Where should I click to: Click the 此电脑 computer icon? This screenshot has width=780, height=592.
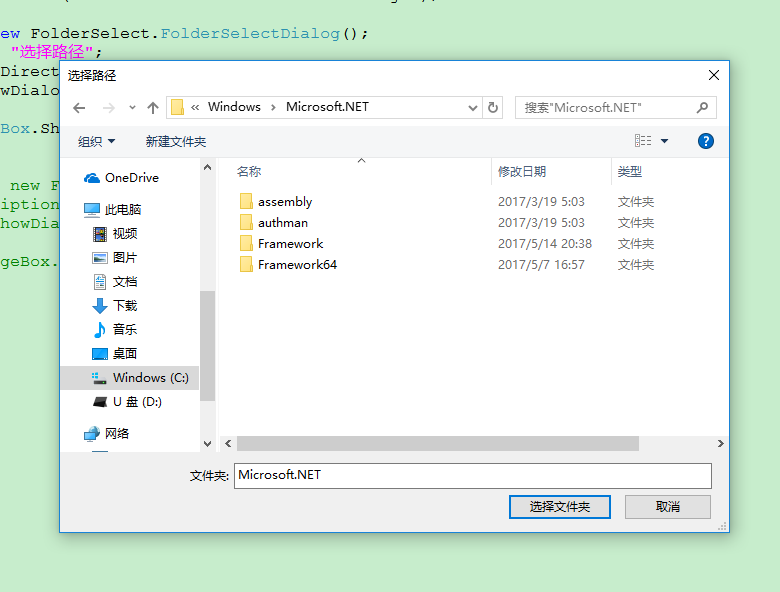click(x=92, y=210)
